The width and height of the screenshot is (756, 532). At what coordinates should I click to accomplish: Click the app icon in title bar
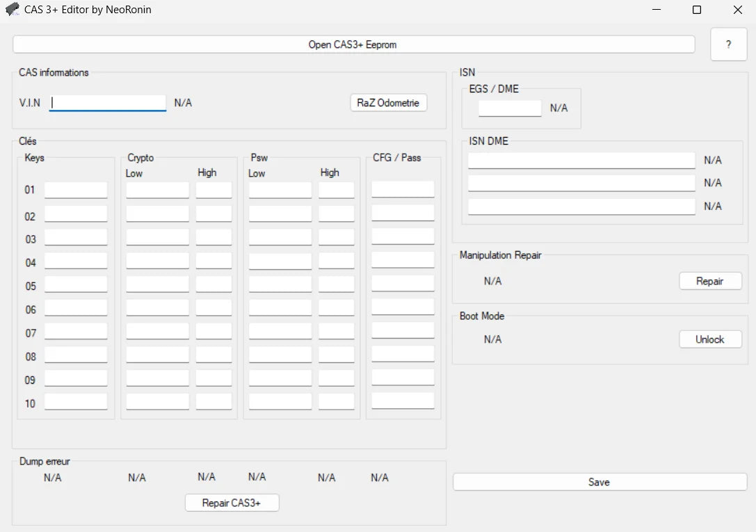(12, 9)
